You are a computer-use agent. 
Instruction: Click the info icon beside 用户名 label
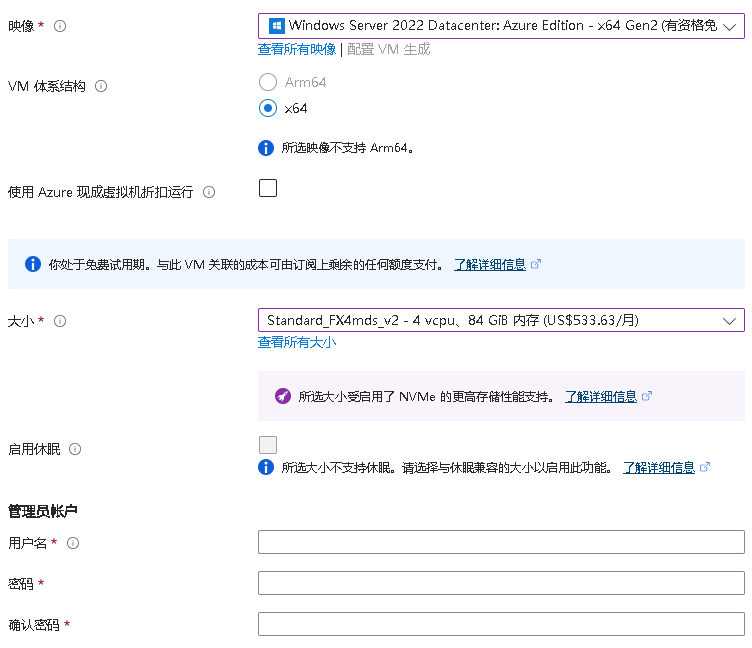72,543
